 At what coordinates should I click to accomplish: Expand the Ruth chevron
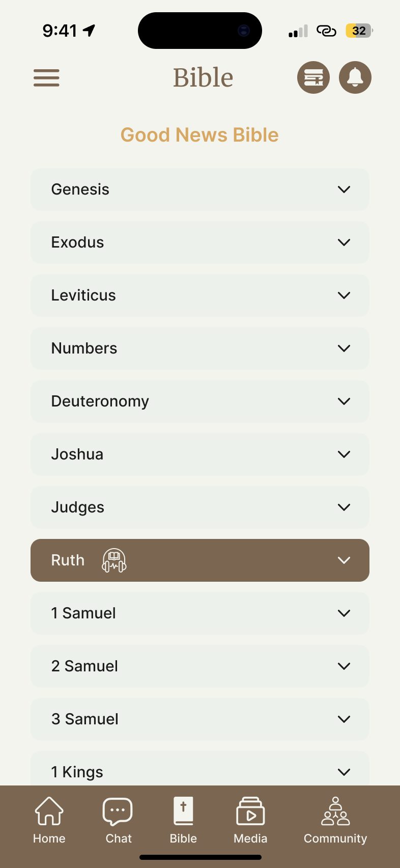point(344,560)
